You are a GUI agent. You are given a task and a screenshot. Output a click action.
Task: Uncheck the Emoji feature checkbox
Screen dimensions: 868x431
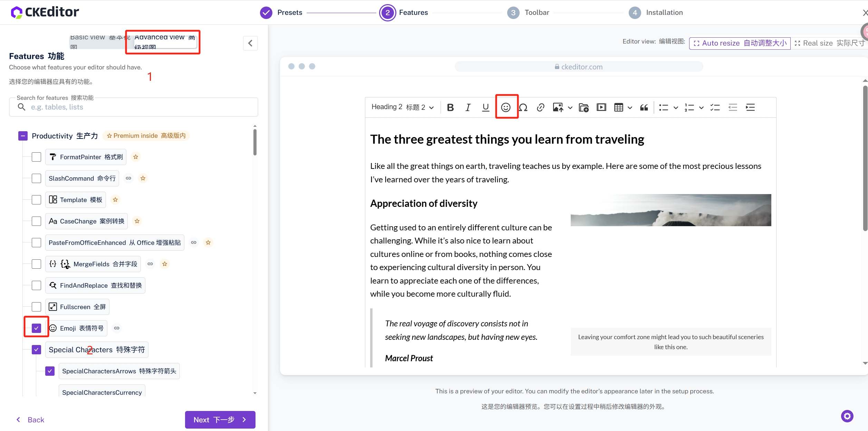tap(36, 328)
